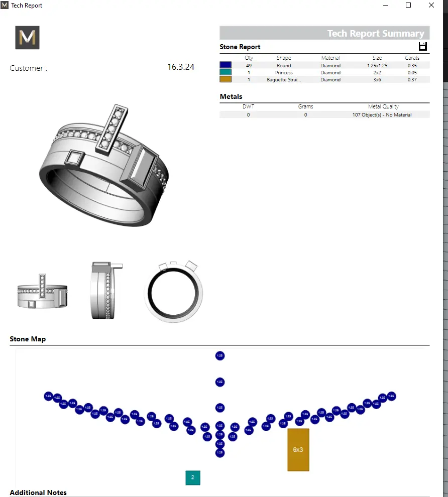The height and width of the screenshot is (497, 448).
Task: Select the teal princess stone labeled 2
Action: (192, 478)
